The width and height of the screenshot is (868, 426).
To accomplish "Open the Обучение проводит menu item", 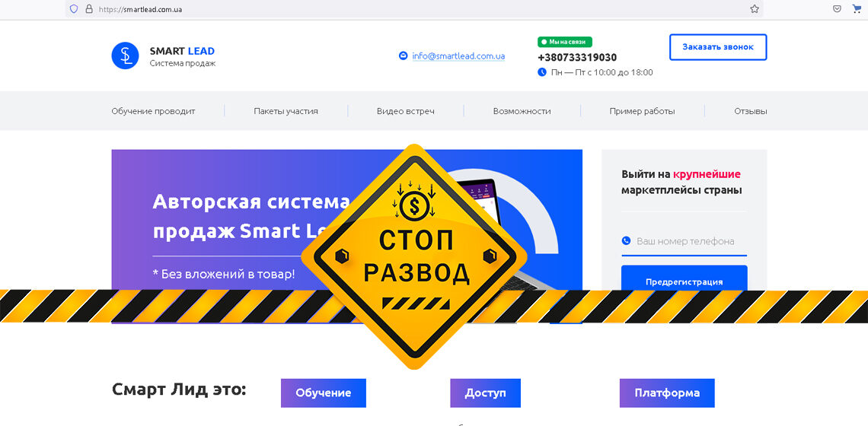I will pos(153,111).
